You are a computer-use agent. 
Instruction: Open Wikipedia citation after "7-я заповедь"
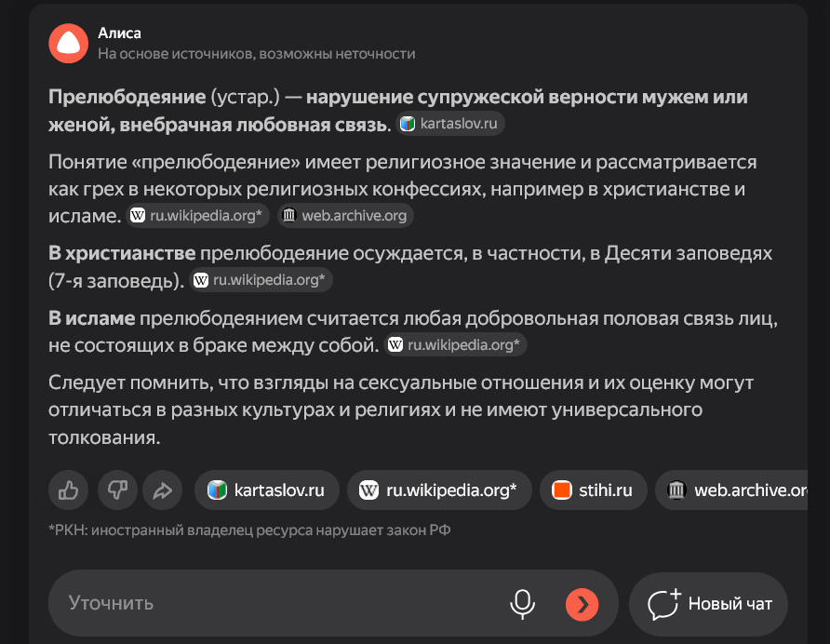pos(261,279)
